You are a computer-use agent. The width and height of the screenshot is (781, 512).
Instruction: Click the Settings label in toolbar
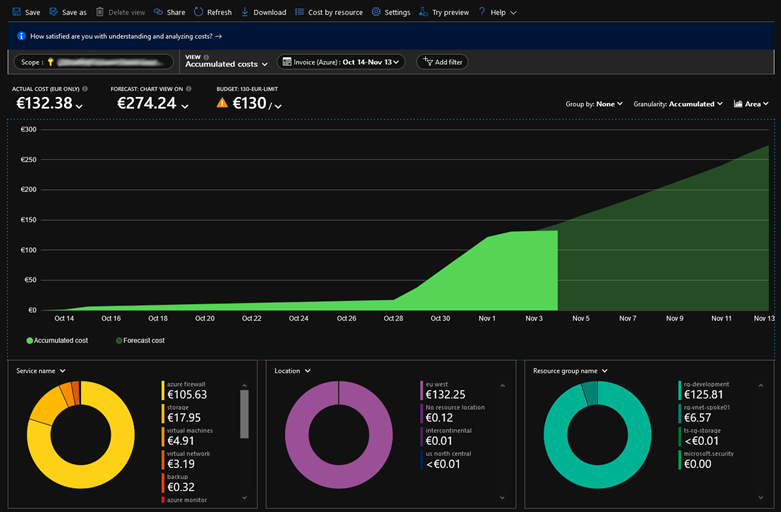click(x=397, y=12)
